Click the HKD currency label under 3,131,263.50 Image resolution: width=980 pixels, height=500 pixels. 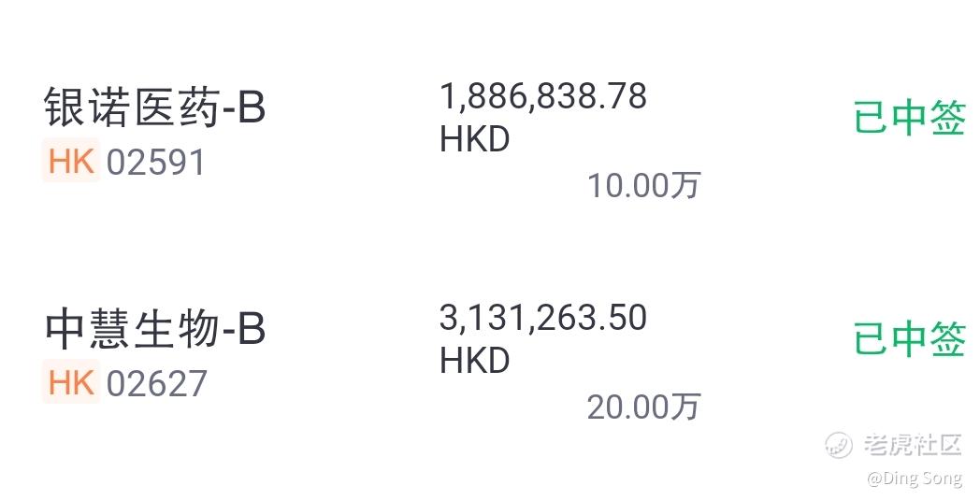click(475, 361)
